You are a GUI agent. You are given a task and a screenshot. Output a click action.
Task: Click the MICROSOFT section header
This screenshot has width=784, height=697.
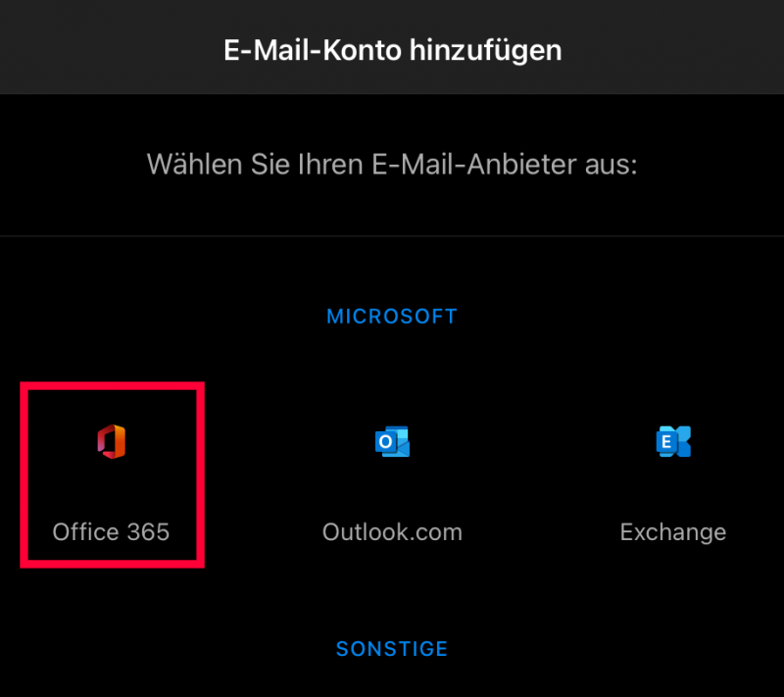point(392,316)
